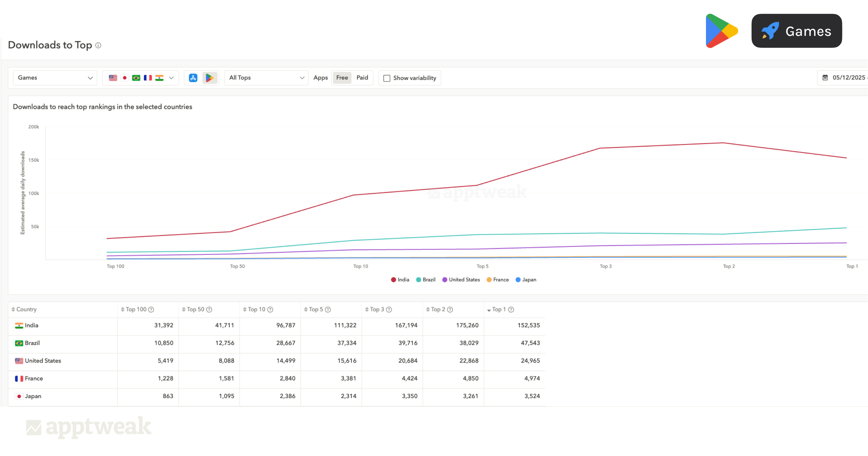Screen dimensions: 868x456
Task: Click the Top 10 x-axis label
Action: pos(361,267)
